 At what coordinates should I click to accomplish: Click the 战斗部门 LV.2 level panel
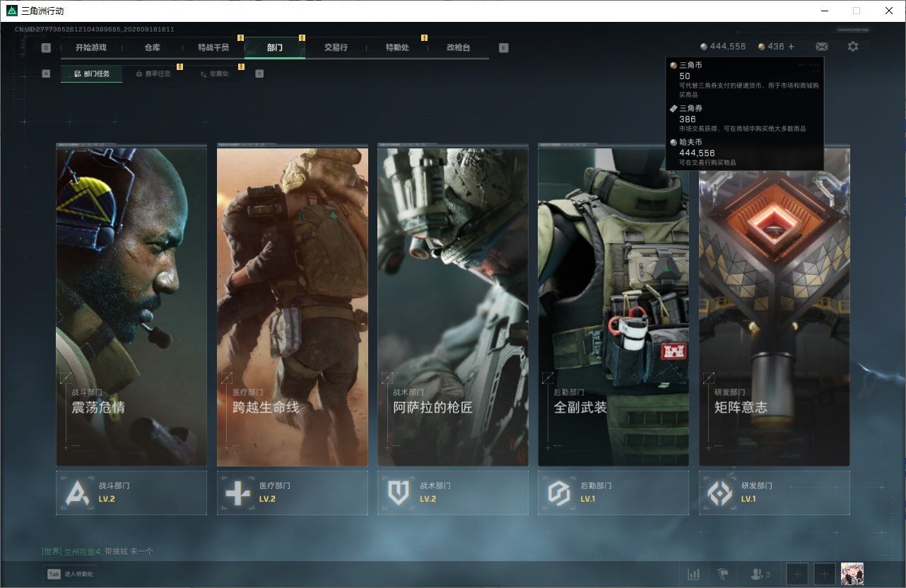tap(131, 493)
